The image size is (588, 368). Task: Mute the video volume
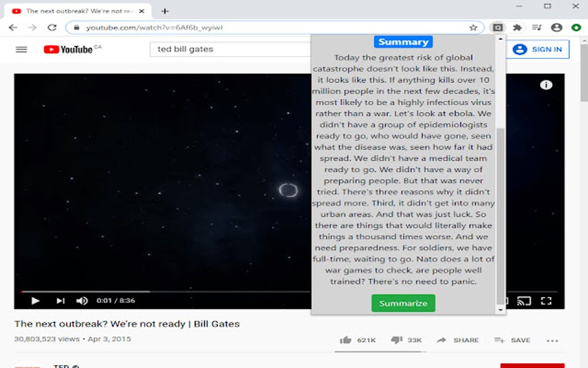tap(82, 301)
